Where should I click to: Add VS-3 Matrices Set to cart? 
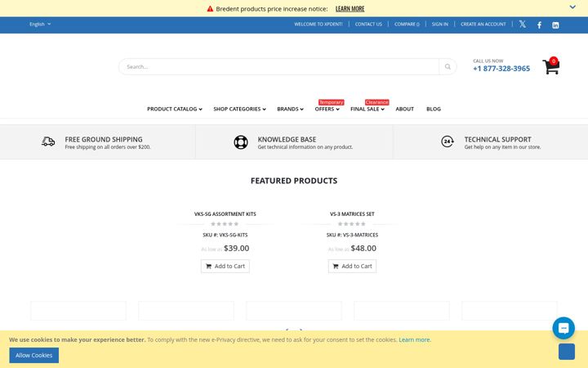pyautogui.click(x=352, y=267)
